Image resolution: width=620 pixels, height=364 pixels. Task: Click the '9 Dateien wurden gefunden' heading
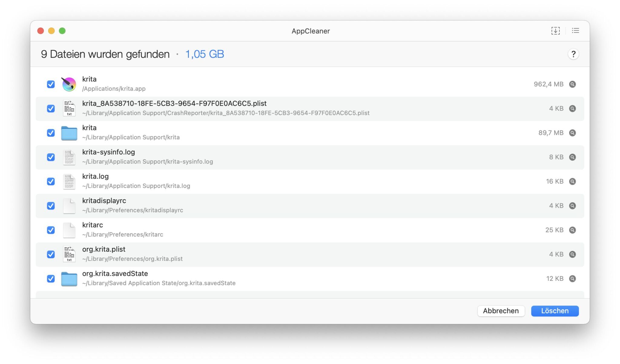pyautogui.click(x=105, y=54)
